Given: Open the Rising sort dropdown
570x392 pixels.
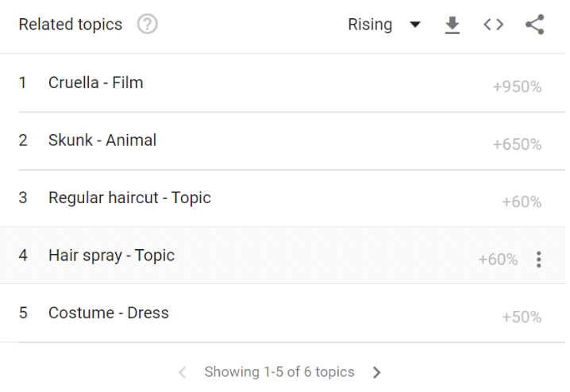Looking at the screenshot, I should click(384, 25).
